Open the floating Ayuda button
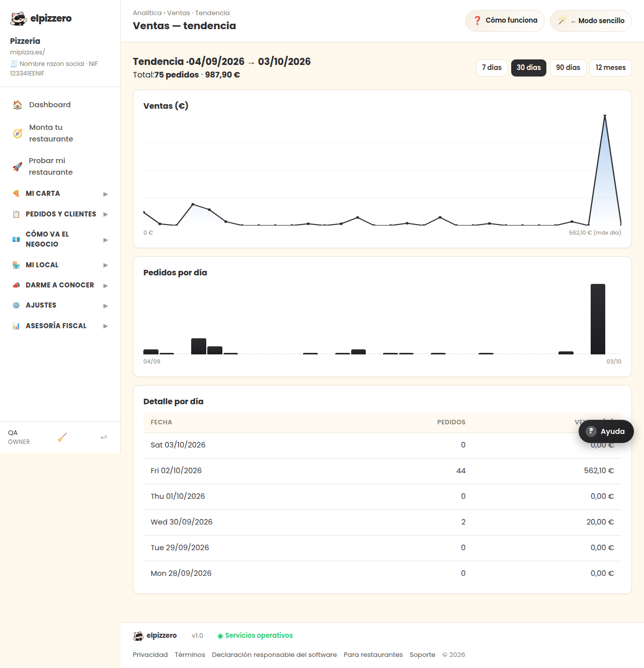The image size is (644, 668). (x=606, y=431)
